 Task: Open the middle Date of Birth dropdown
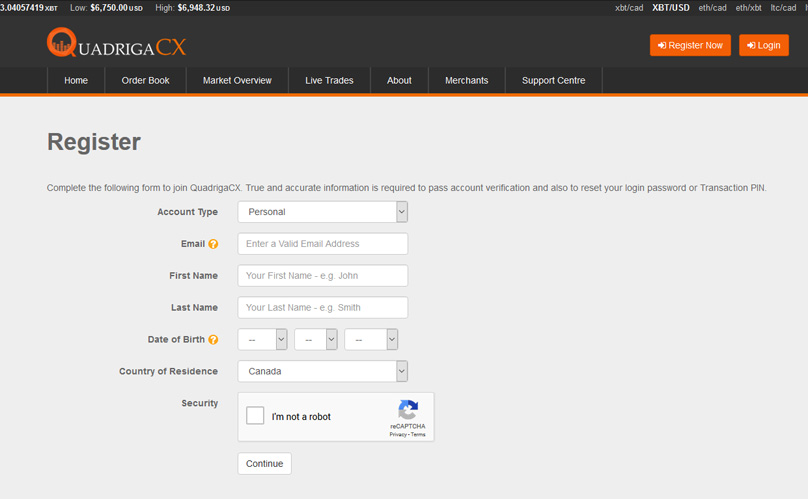(x=316, y=340)
